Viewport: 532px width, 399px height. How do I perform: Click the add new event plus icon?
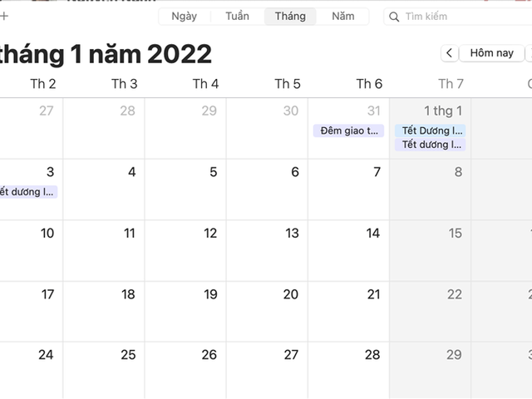point(3,16)
